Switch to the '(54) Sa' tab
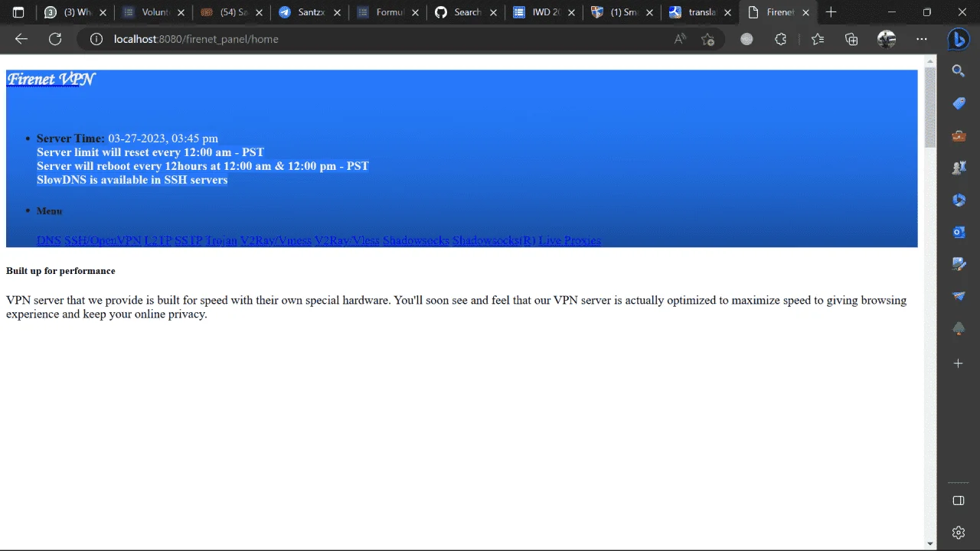Viewport: 980px width, 551px height. (230, 12)
